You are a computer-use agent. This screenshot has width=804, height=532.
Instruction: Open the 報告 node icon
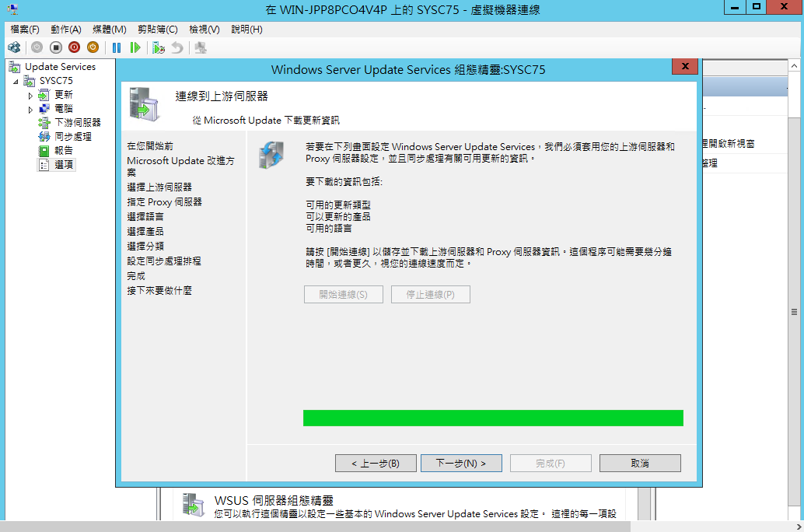coord(44,151)
